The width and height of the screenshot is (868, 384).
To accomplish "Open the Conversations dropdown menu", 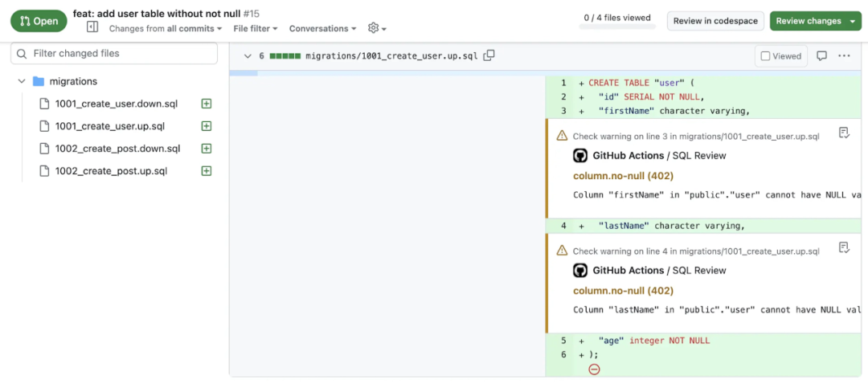I will pyautogui.click(x=323, y=28).
